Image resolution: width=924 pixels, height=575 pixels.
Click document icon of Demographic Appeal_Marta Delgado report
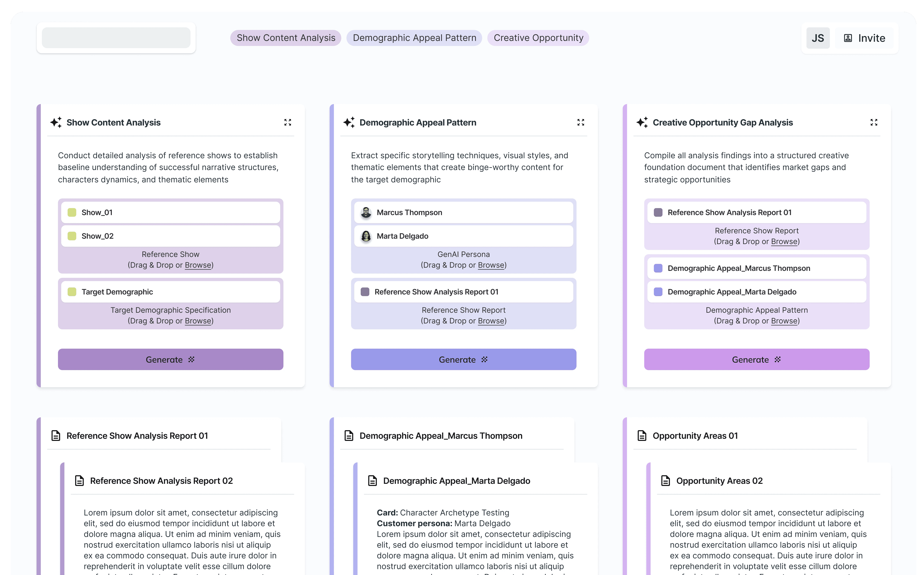coord(373,481)
